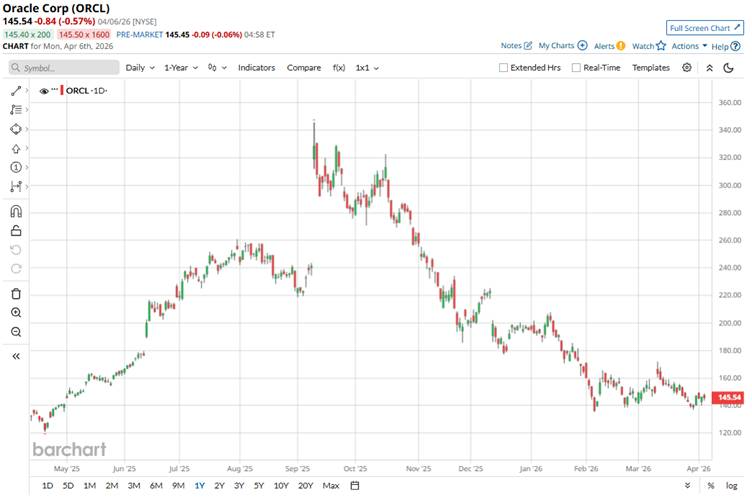Expand bottom panel double-chevron down
The image size is (752, 500).
coord(687,486)
